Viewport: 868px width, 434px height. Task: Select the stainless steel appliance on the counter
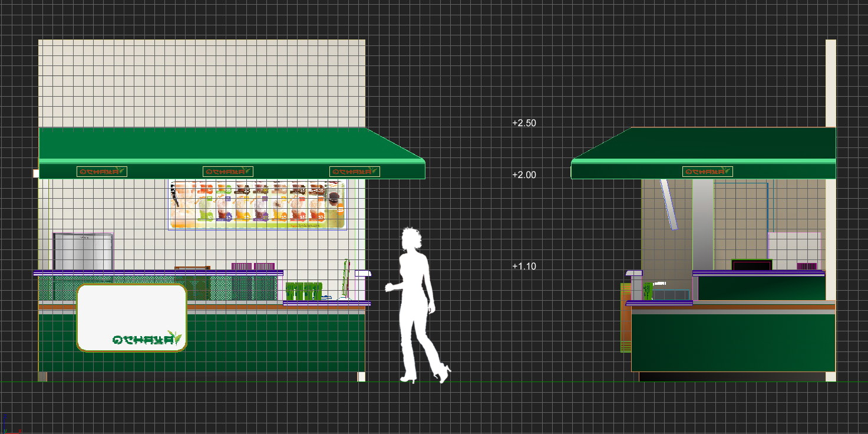(x=82, y=252)
